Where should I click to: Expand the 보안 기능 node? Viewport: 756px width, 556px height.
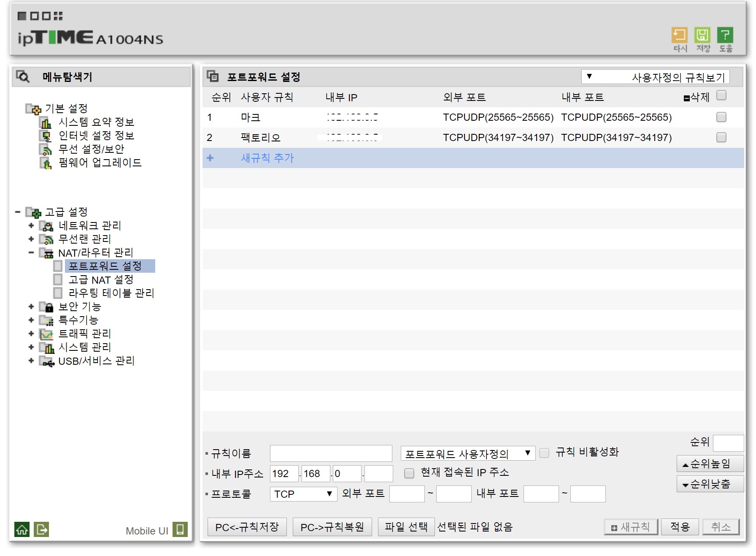point(31,307)
